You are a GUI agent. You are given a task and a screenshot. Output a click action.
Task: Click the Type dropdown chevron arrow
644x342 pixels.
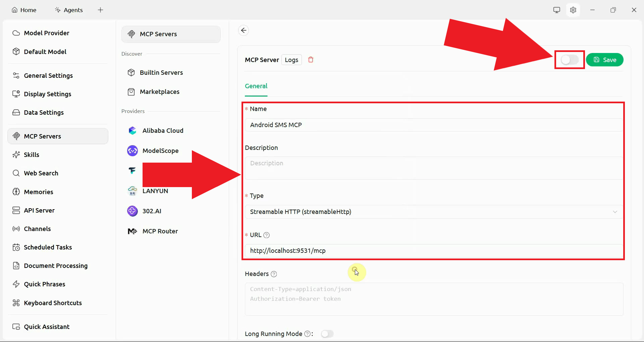(615, 212)
